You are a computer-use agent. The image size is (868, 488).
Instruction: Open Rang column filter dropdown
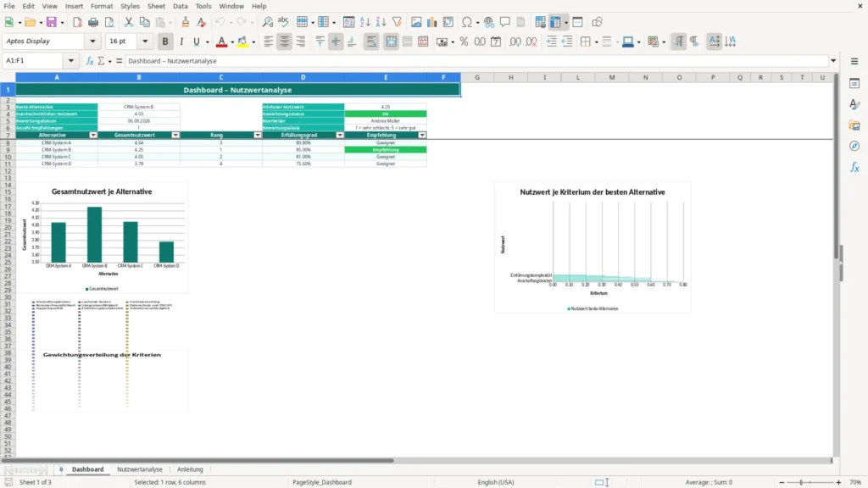258,135
